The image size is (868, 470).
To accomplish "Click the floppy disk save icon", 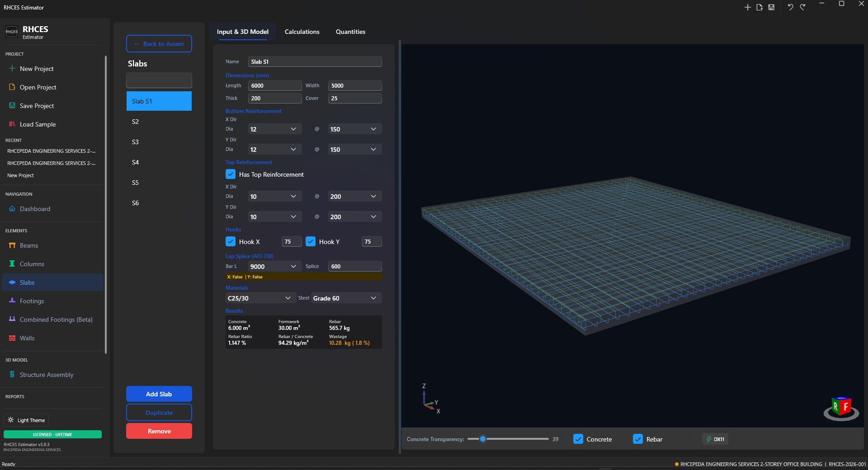I will (771, 7).
